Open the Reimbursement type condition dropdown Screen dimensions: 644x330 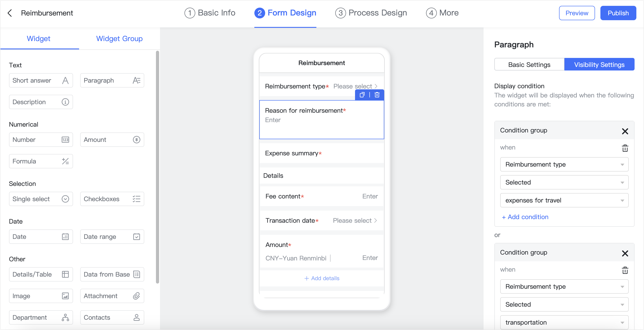pos(564,164)
